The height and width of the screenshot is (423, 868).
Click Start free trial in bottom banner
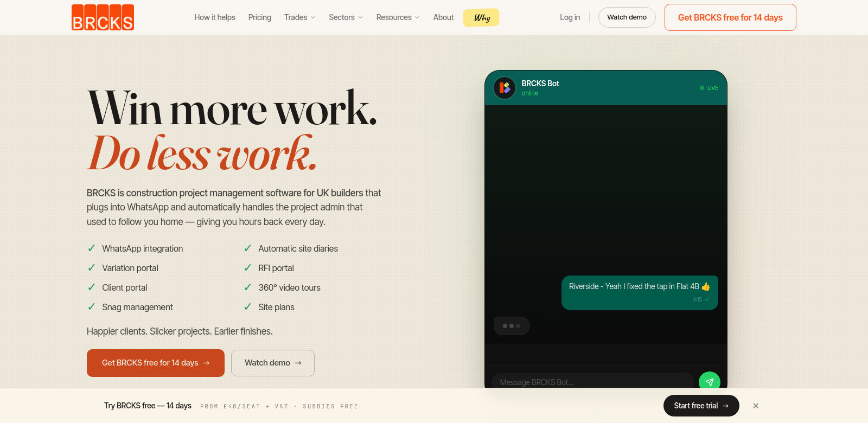[x=701, y=406]
